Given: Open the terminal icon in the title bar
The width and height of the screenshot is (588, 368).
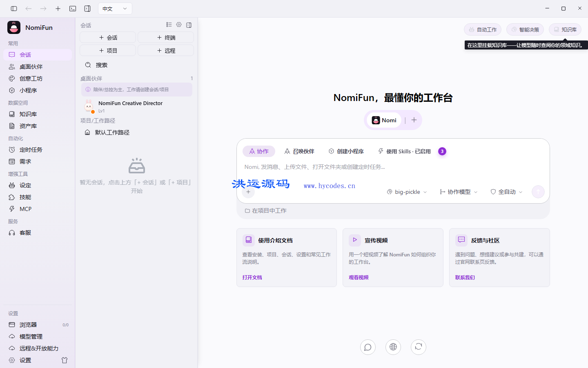Looking at the screenshot, I should 73,9.
